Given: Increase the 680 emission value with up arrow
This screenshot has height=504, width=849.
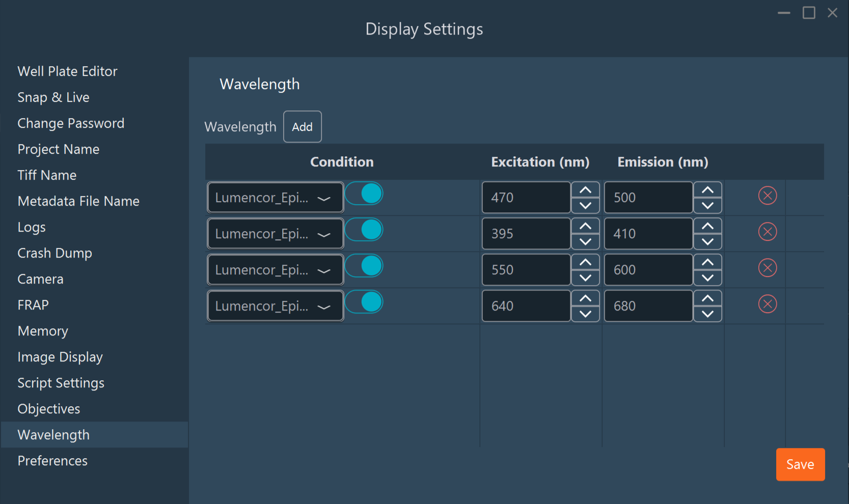Looking at the screenshot, I should click(707, 299).
